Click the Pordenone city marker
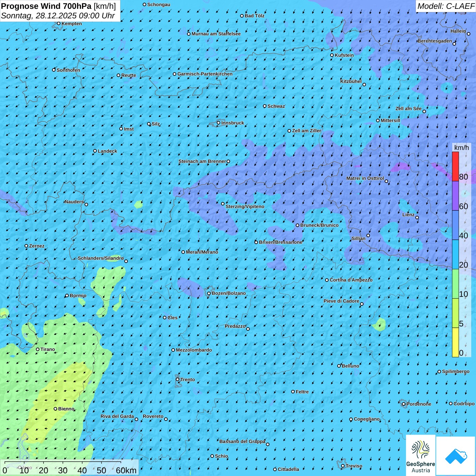Viewport: 476px width, 476px height. point(404,404)
